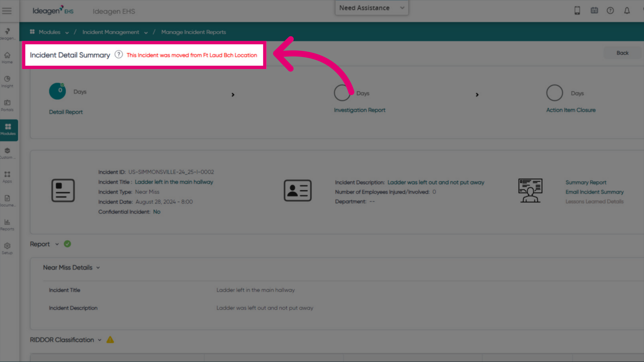Open Insight in the sidebar
Screen dimensions: 644x362
click(7, 81)
